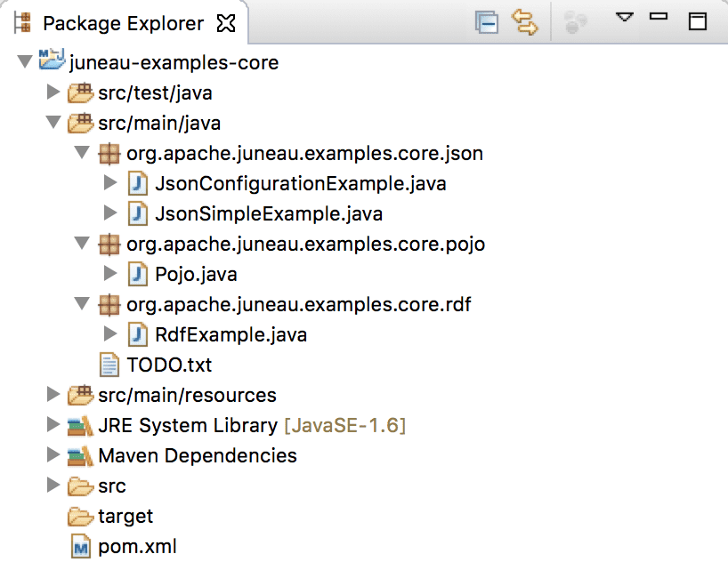Expand the plain src folder

coord(53,485)
